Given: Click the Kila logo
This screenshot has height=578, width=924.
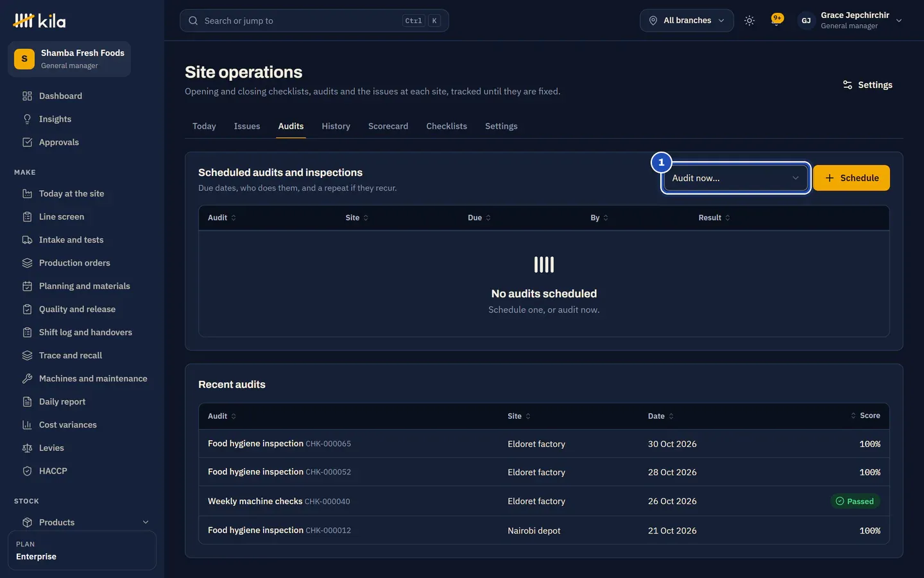Looking at the screenshot, I should (39, 21).
